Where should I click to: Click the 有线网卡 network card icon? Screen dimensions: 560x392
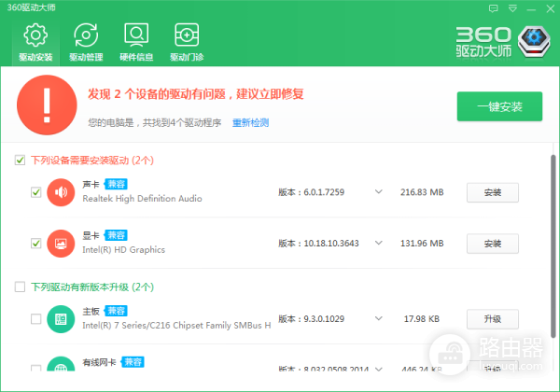(61, 364)
